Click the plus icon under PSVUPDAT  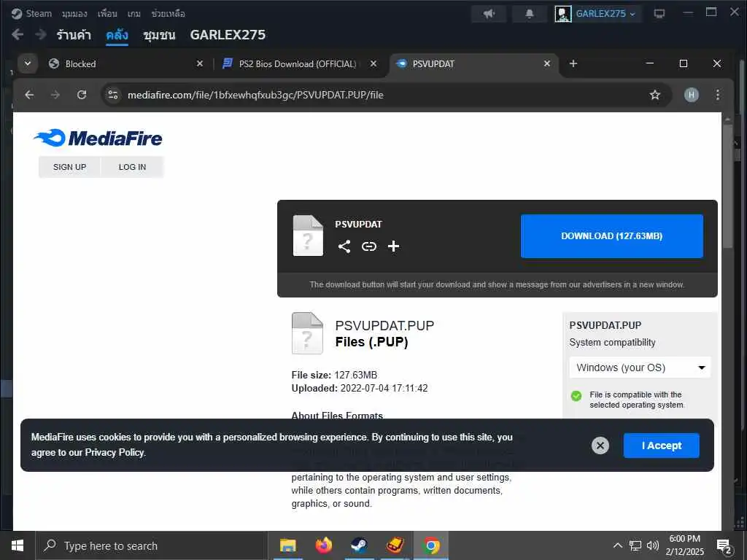(393, 246)
